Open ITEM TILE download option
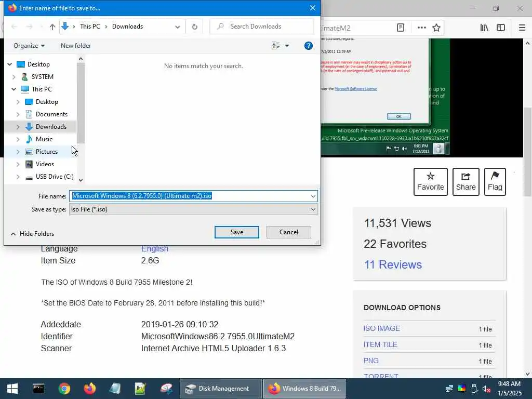This screenshot has width=532, height=399. pyautogui.click(x=380, y=345)
